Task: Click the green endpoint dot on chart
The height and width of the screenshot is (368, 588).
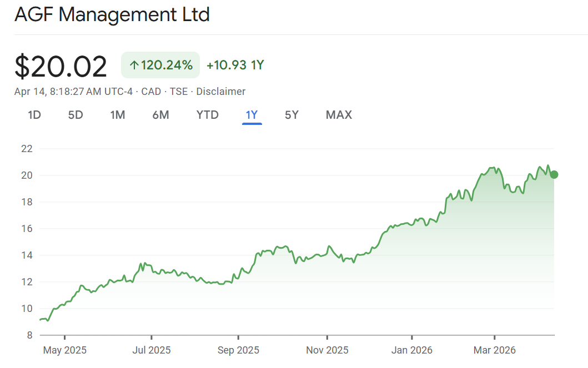Action: click(x=554, y=174)
